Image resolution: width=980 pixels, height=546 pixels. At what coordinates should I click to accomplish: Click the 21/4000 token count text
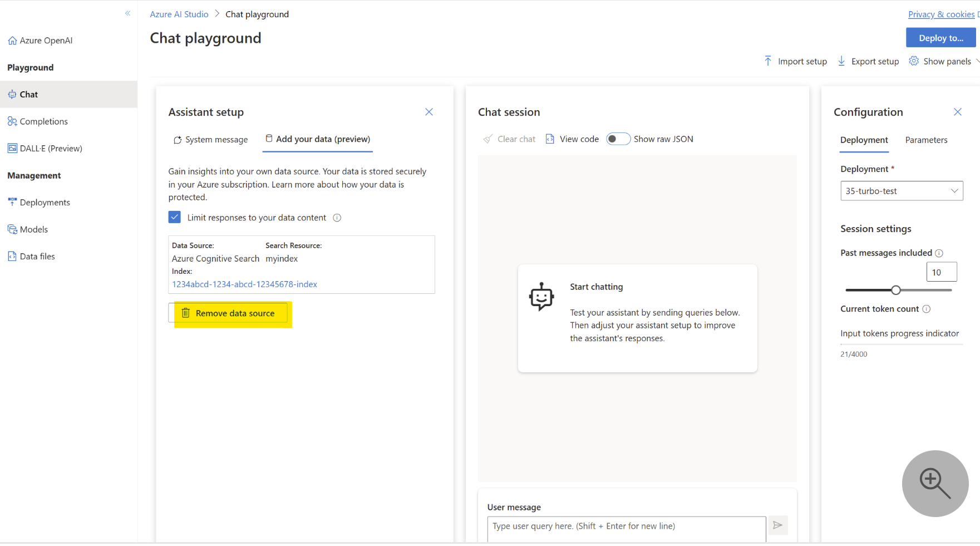pyautogui.click(x=854, y=355)
